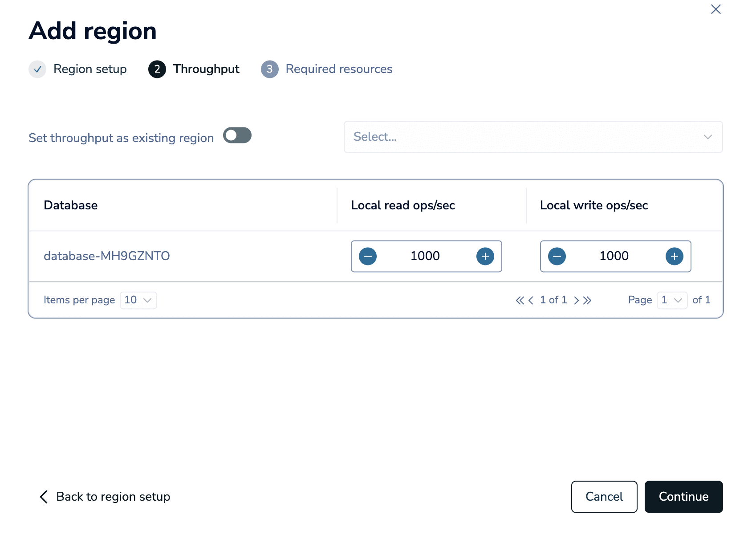Screen dimensions: 756x539
Task: Increase Local read ops/sec with plus icon
Action: tap(485, 256)
